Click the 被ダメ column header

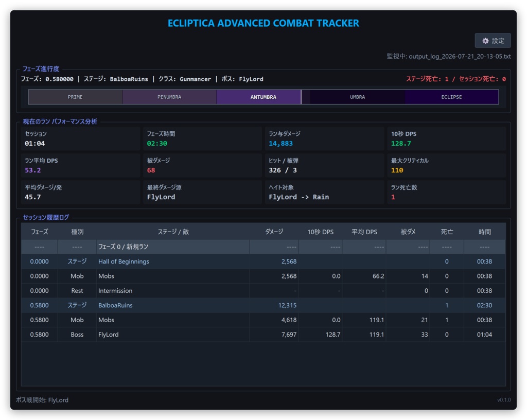tap(408, 232)
